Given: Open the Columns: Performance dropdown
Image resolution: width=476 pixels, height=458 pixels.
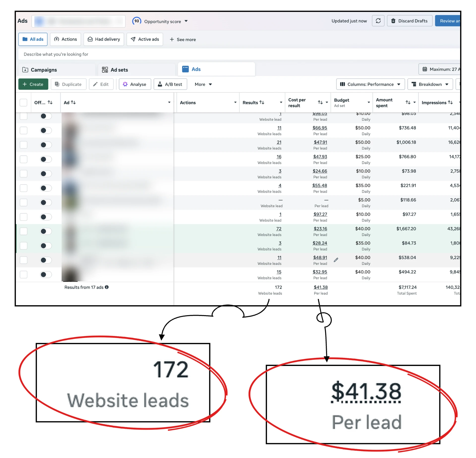Looking at the screenshot, I should (x=370, y=84).
